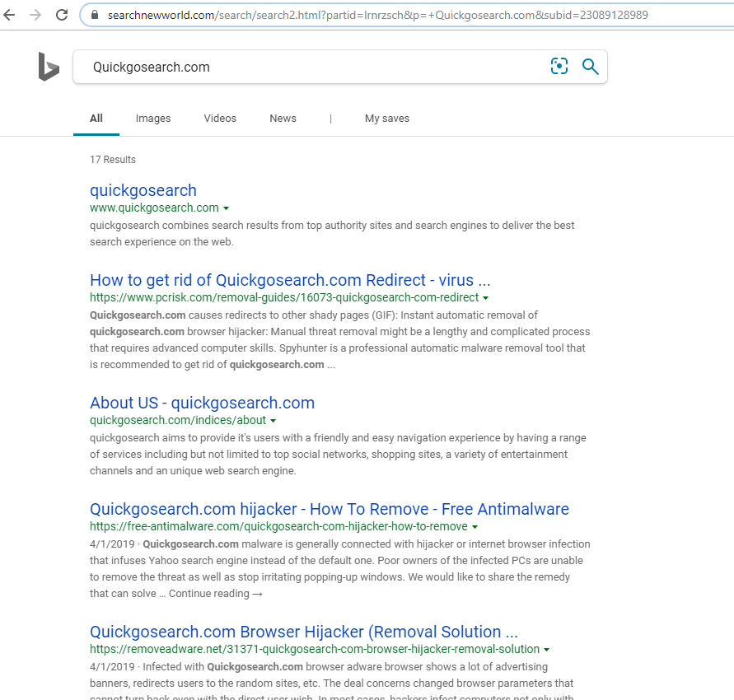Open 'About US - quickgosearch.com' result
The height and width of the screenshot is (700, 734).
click(202, 403)
